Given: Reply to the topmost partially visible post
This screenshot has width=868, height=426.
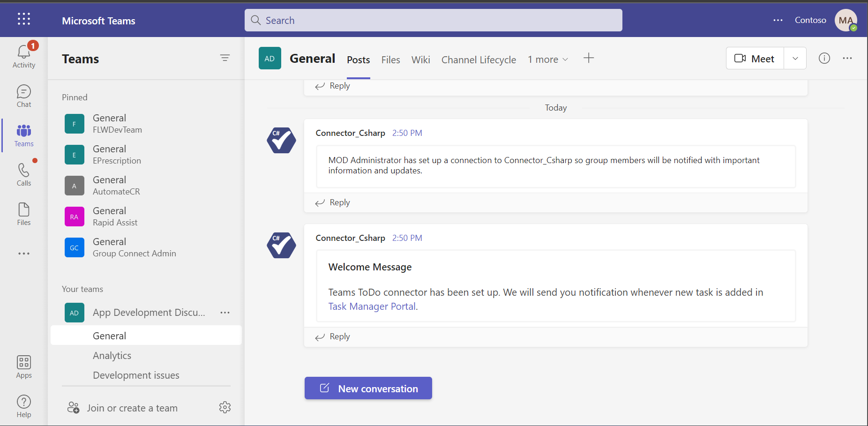Looking at the screenshot, I should [x=333, y=86].
